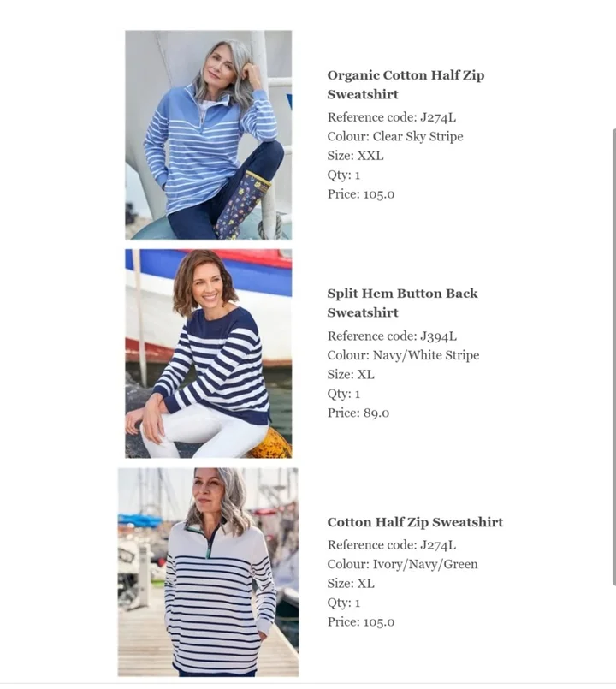616x689 pixels.
Task: Click the Cotton Half Zip Sweatshirt title
Action: [415, 522]
